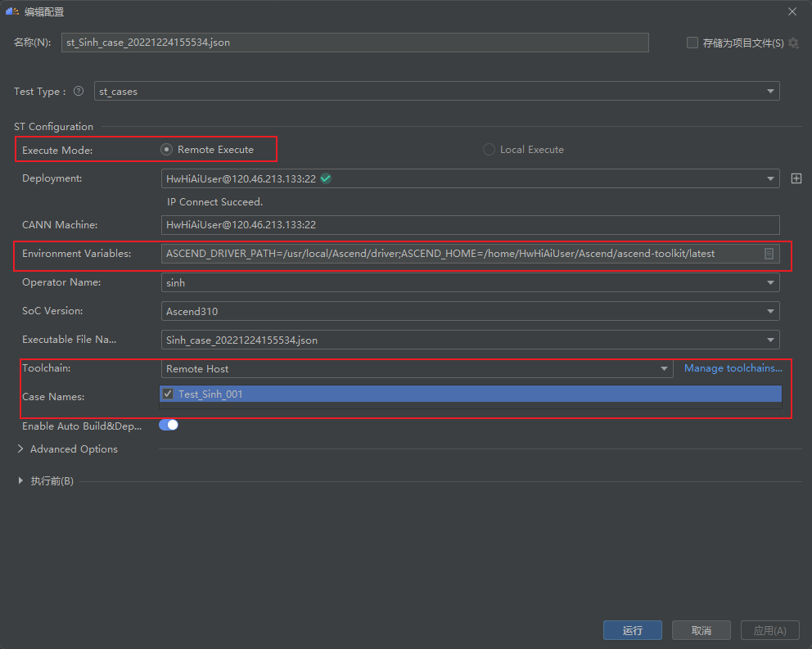Click the Manage toolchains link
This screenshot has height=649, width=812.
click(733, 368)
